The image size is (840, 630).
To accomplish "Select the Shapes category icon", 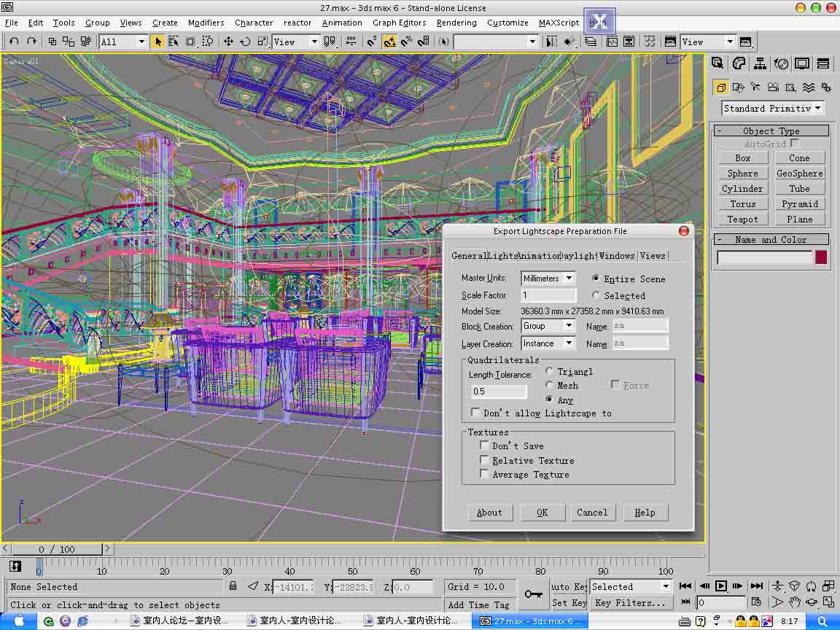I will (738, 87).
